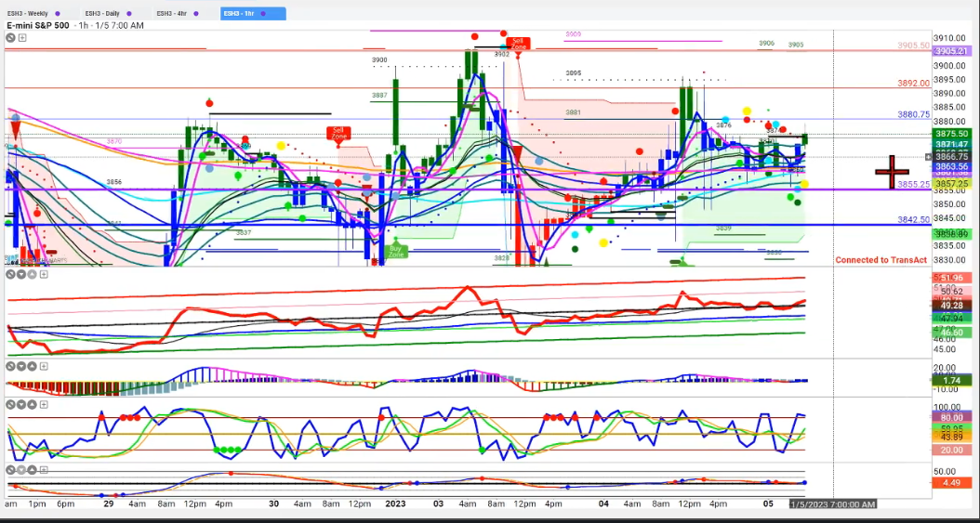980x523 pixels.
Task: Click the 49.28 indicator value tag
Action: tap(951, 306)
